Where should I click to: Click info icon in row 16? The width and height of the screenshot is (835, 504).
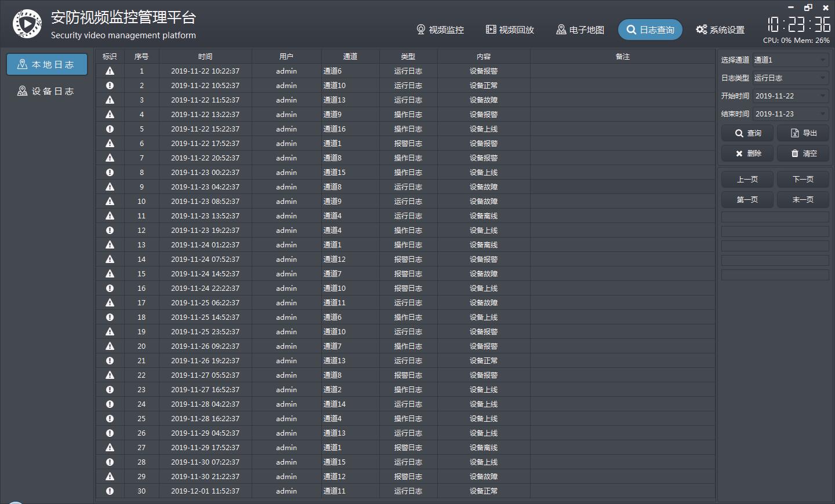110,288
